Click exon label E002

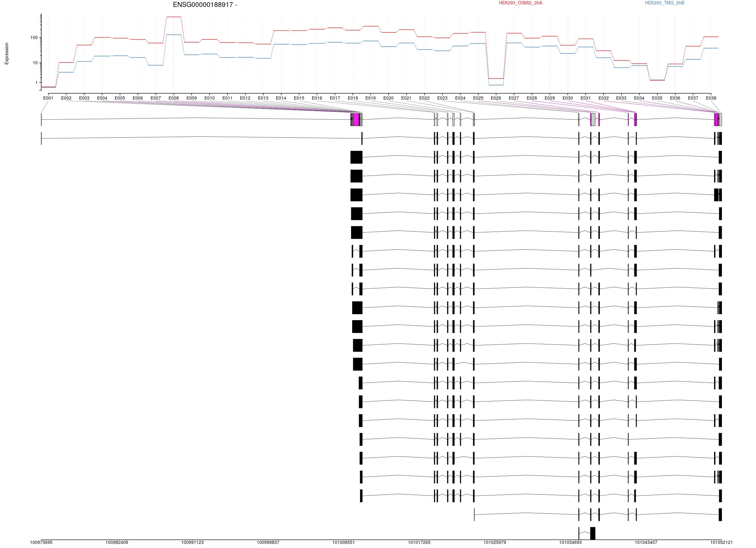point(66,98)
